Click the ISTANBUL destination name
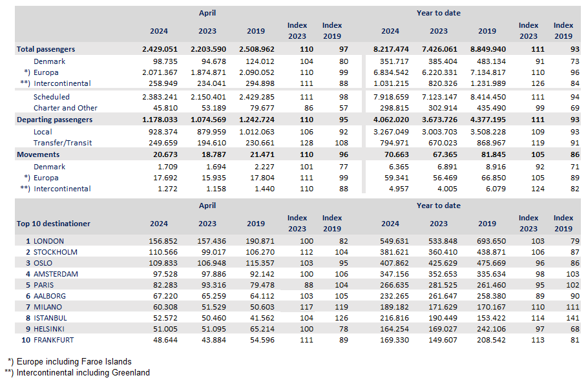The image size is (588, 380). pyautogui.click(x=52, y=318)
